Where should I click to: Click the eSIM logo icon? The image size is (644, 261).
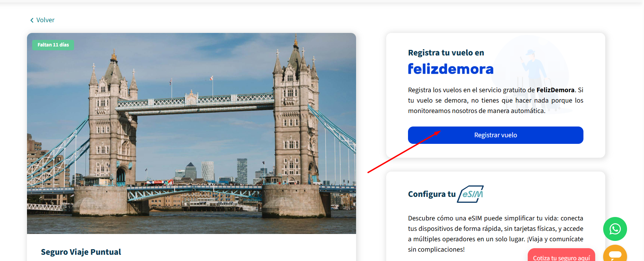point(470,194)
